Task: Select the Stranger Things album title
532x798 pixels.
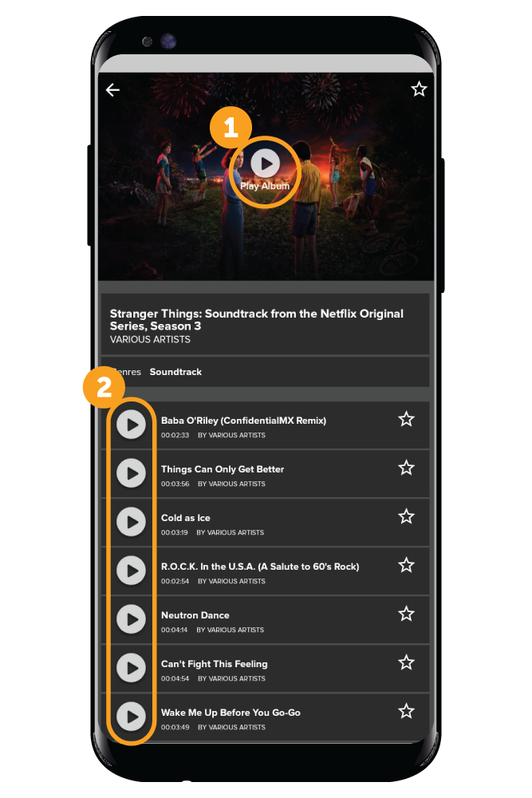Action: (257, 320)
